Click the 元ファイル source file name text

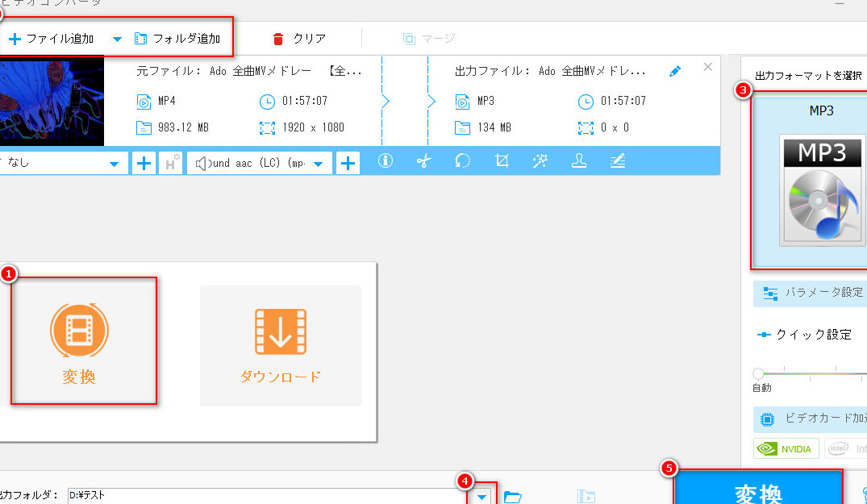pyautogui.click(x=249, y=71)
